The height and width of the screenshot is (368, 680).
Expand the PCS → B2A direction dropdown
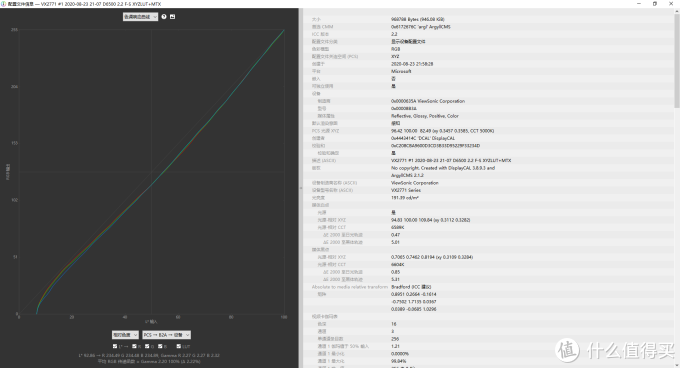(167, 335)
